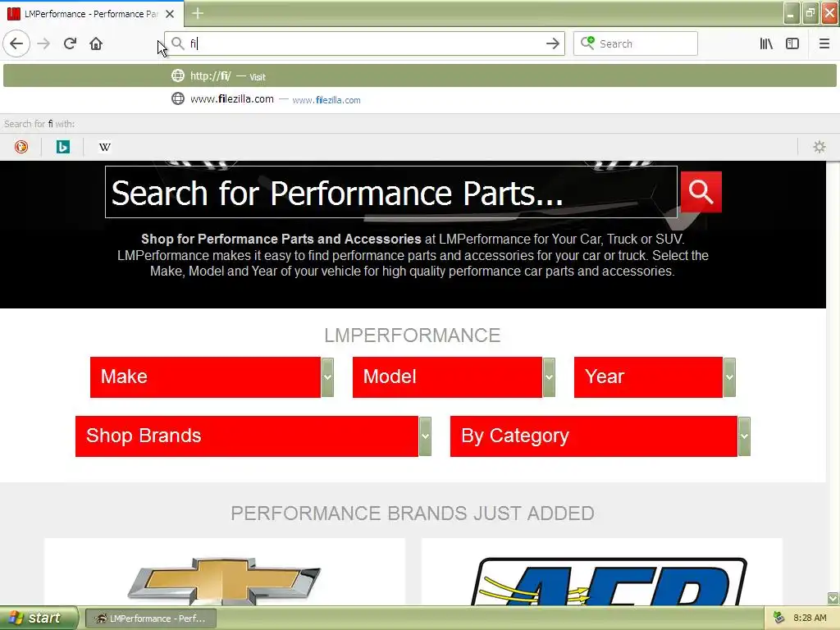Screen dimensions: 840x630
Task: Click the 'Search for fi with:' label
Action: [39, 124]
